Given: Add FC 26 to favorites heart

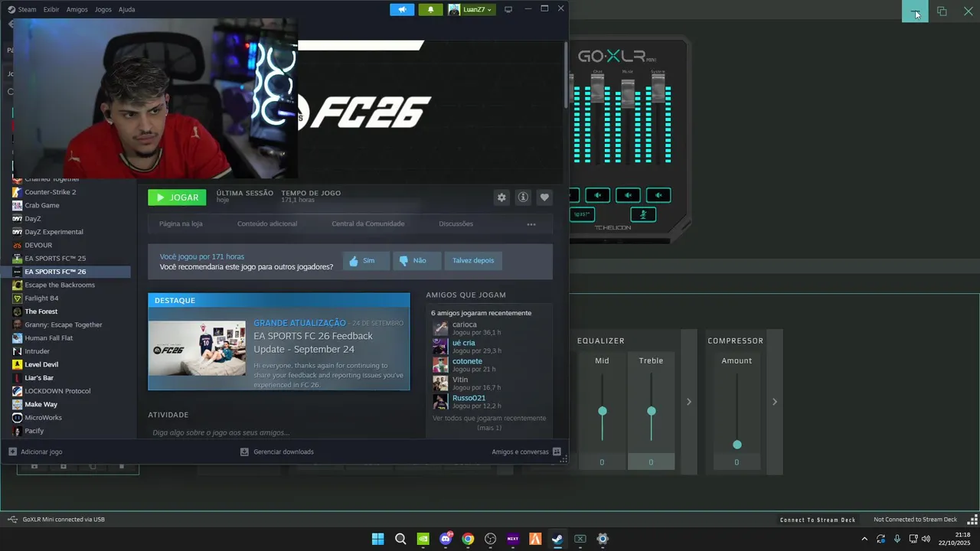Looking at the screenshot, I should [544, 197].
